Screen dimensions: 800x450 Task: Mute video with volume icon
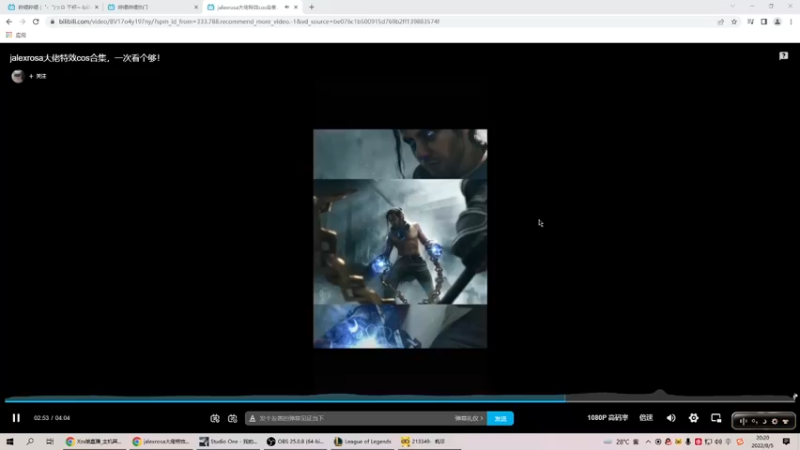(671, 418)
